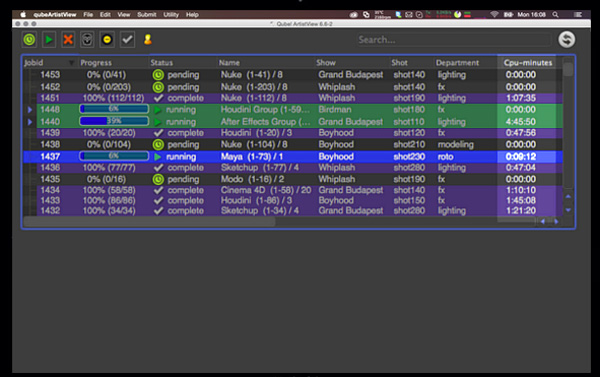
Task: Click the running play icon of job 1440
Action: click(x=157, y=122)
